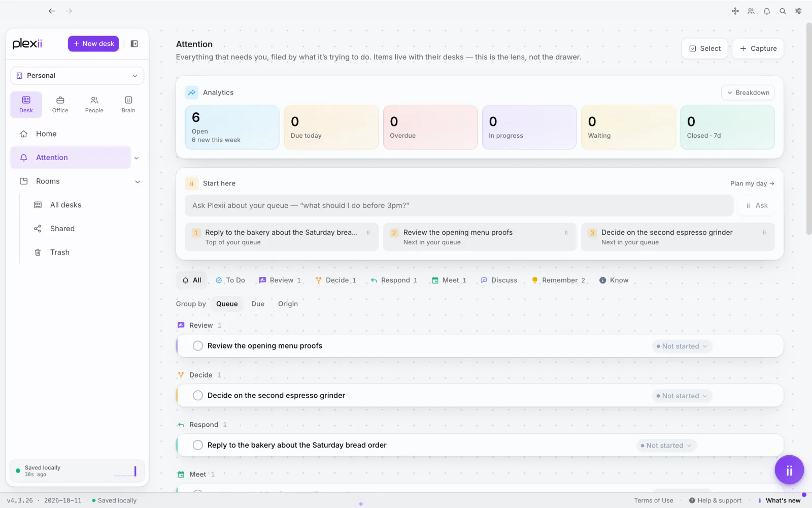Image resolution: width=812 pixels, height=508 pixels.
Task: Open Shared desks in the sidebar
Action: [x=62, y=229]
